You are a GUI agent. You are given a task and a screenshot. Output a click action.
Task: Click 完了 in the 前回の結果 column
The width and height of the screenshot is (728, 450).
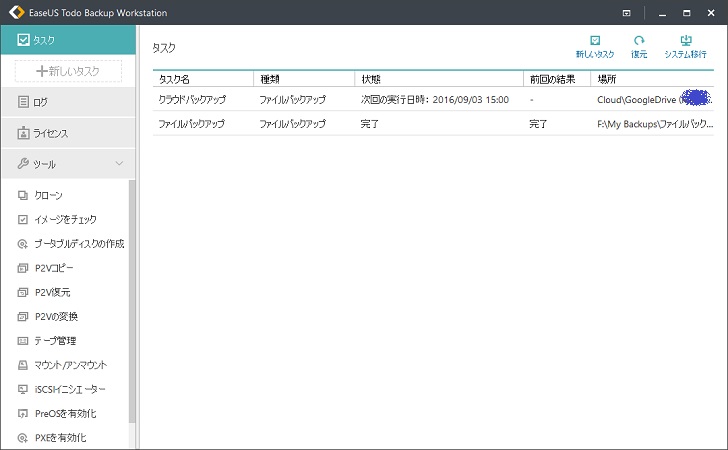point(538,124)
